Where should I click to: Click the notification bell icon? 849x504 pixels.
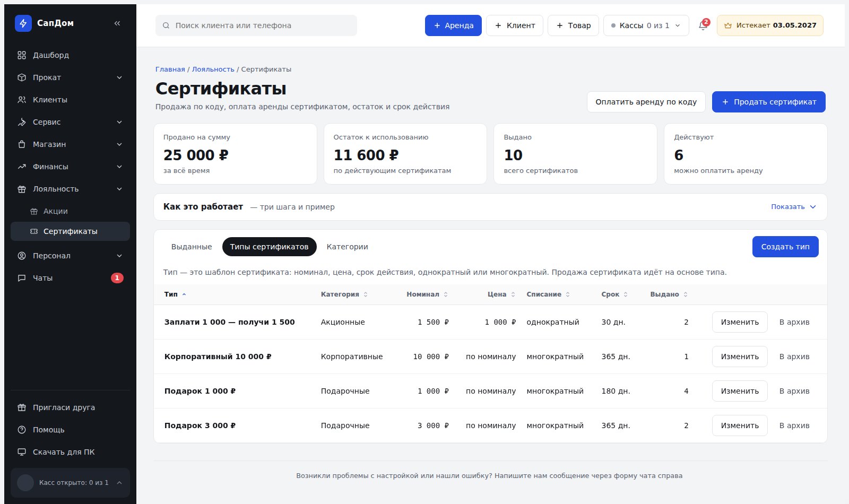[703, 25]
